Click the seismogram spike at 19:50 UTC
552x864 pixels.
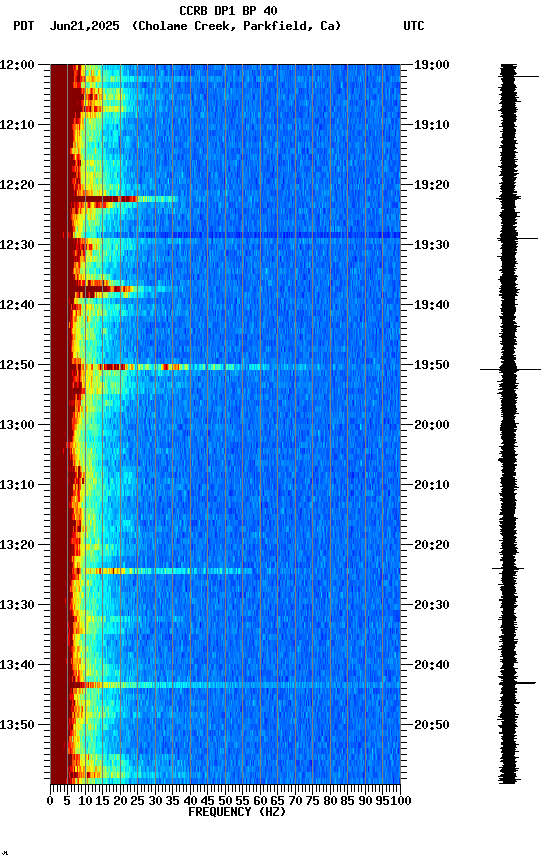(510, 369)
